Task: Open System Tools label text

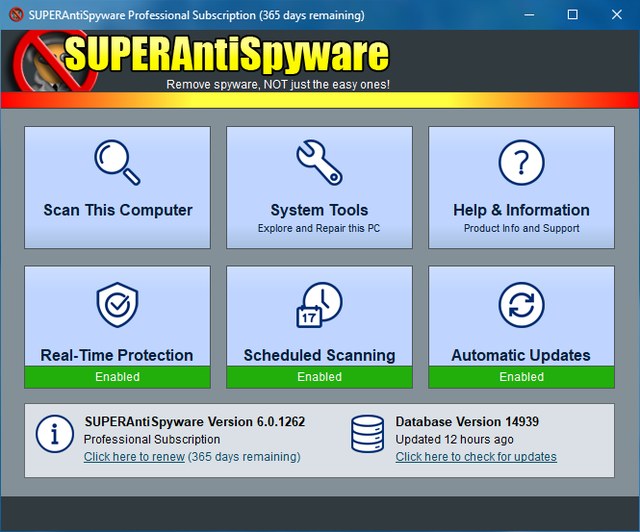Action: [x=319, y=210]
